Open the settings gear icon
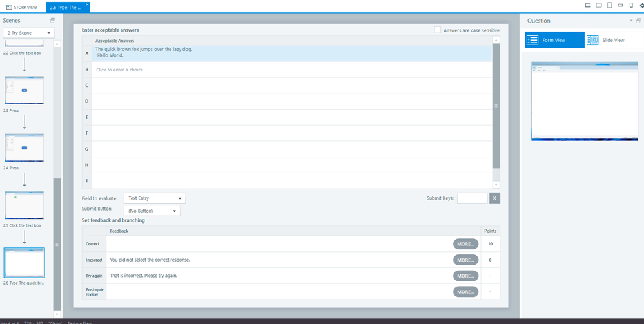The height and width of the screenshot is (324, 644). (x=641, y=5)
